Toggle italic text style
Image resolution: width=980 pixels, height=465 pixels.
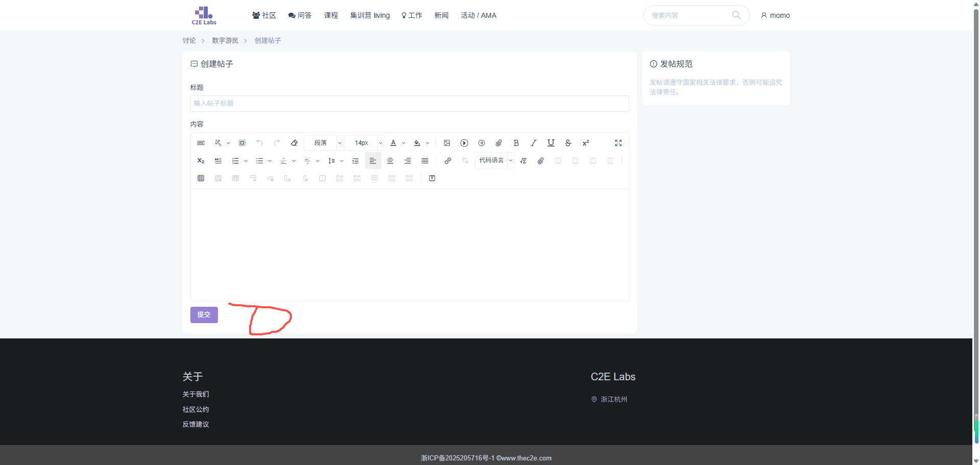click(x=533, y=143)
